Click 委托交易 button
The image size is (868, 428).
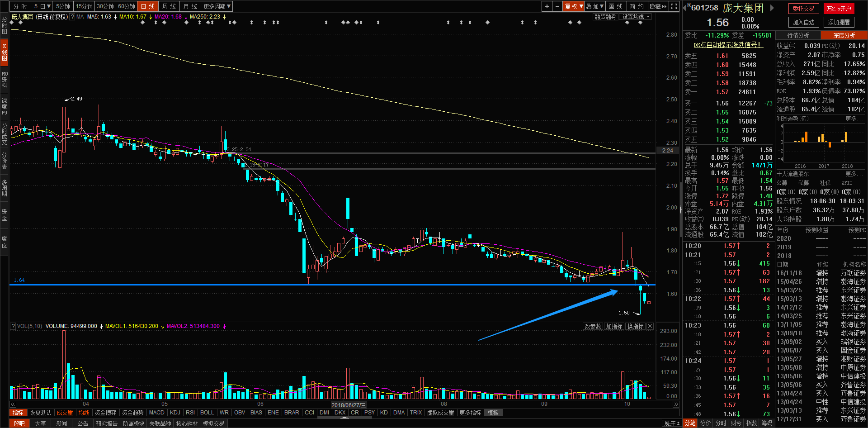coord(804,9)
